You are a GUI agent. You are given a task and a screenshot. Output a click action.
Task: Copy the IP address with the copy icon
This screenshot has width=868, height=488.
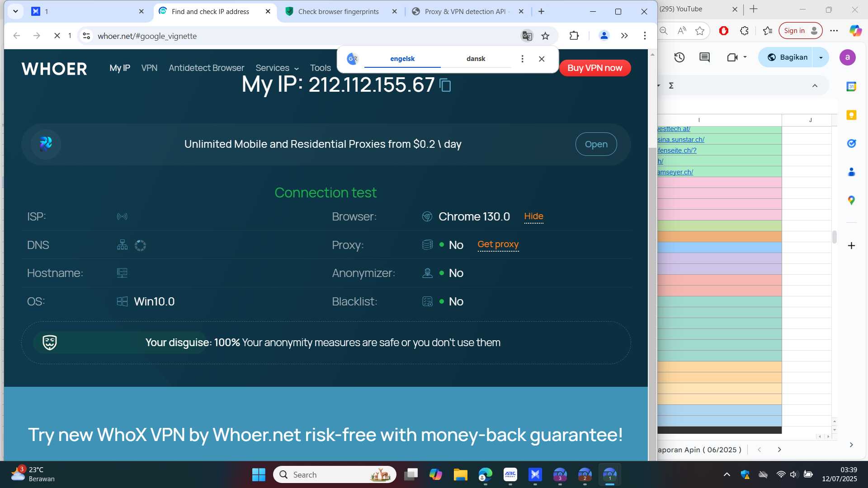click(x=445, y=85)
